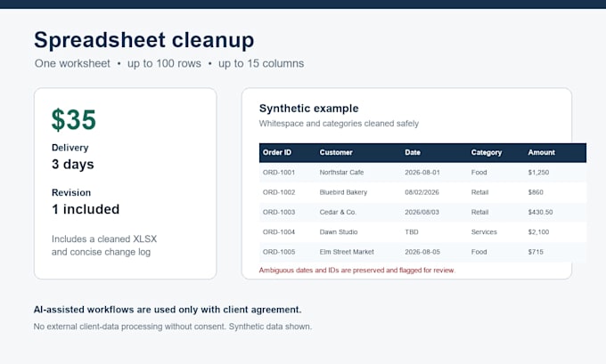
Task: Select cell ORD-1001
Action: pyautogui.click(x=279, y=172)
